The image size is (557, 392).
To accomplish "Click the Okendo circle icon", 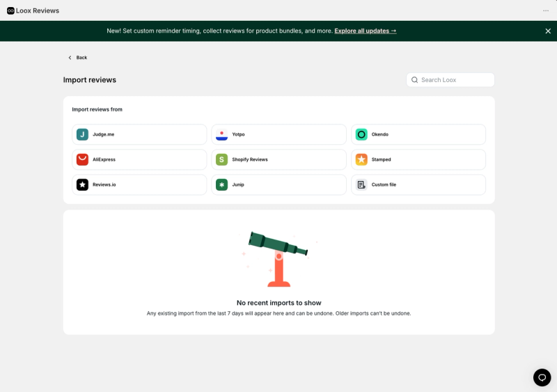I will point(361,134).
